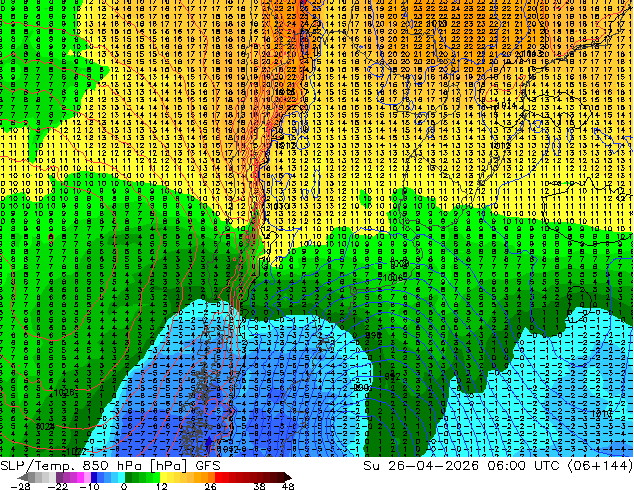Viewport: 634px width, 490px height.
Task: Click the 1022 isobar label
Action: pyautogui.click(x=75, y=451)
